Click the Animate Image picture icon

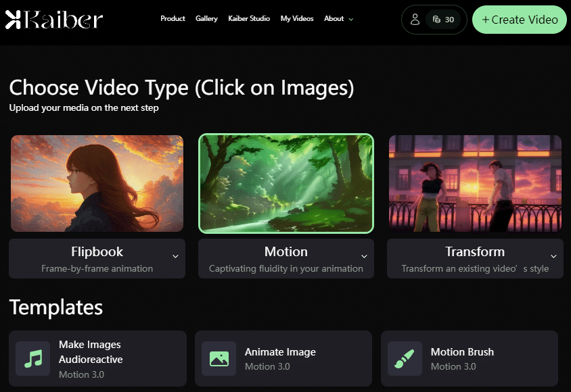[x=219, y=358]
